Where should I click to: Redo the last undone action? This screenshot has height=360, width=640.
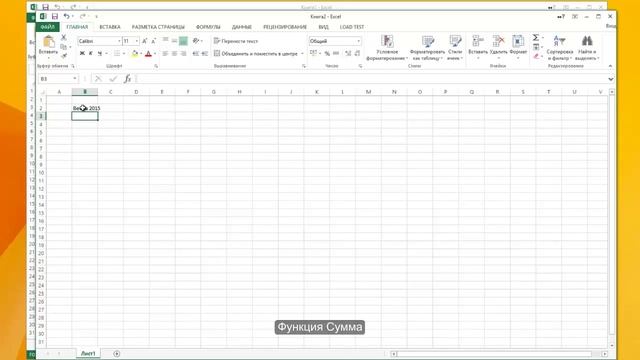[x=82, y=16]
